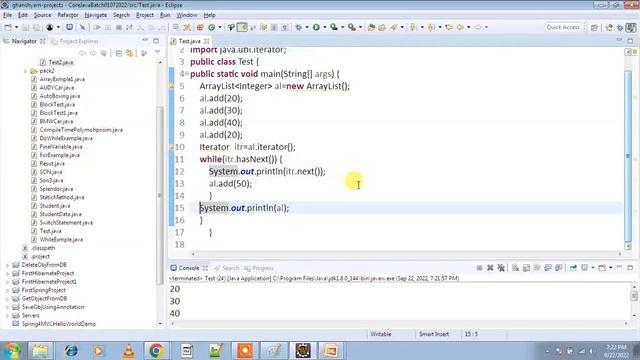The height and width of the screenshot is (360, 640).
Task: Click the warning marker on line 5
Action: click(171, 86)
